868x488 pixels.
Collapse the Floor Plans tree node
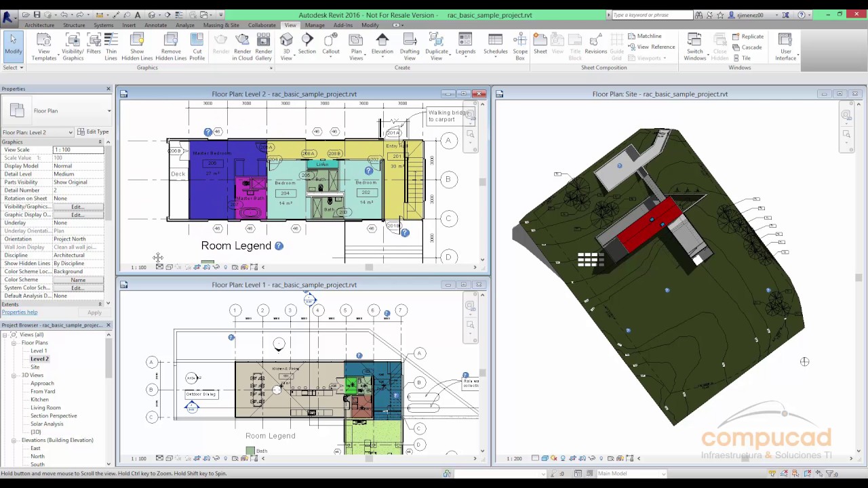pyautogui.click(x=14, y=343)
